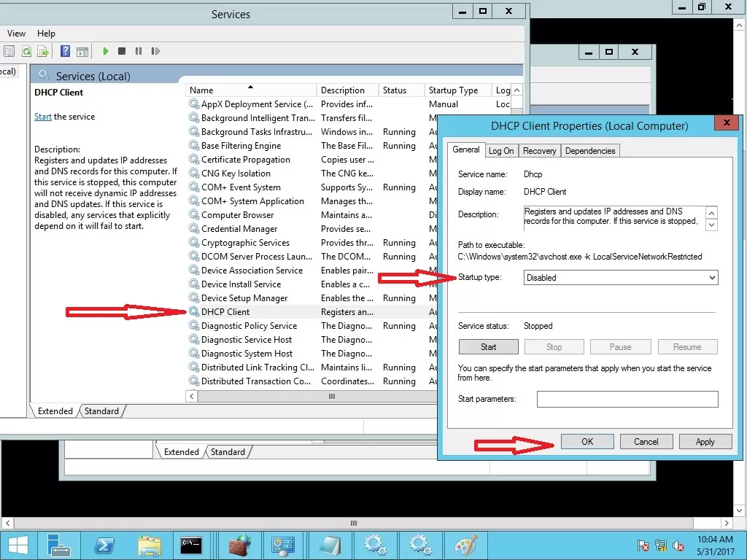The image size is (747, 560).
Task: Select the Diagnostic Policy Service row
Action: pos(311,326)
